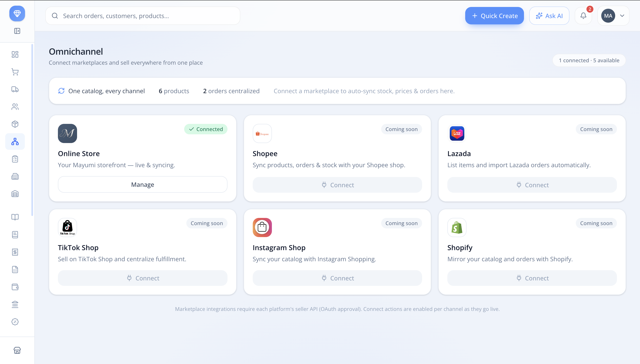Open the building icon in sidebar
This screenshot has height=364, width=640.
coord(15,177)
